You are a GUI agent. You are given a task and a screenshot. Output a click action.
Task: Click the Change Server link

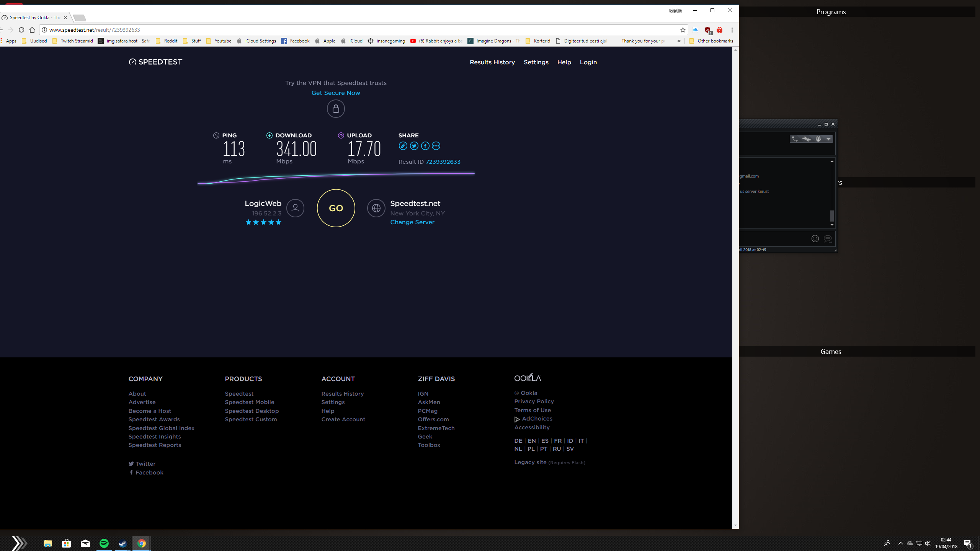pos(412,222)
